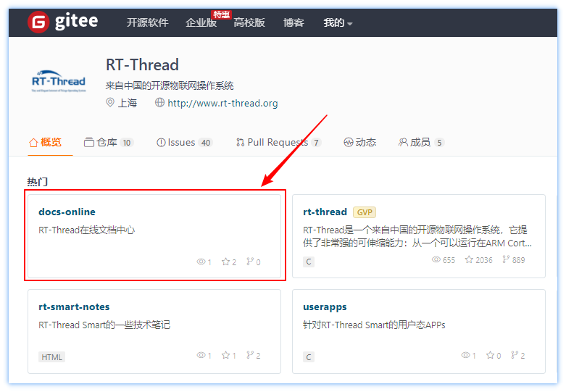Open the userapps repository link
Viewport: 566px width, 392px height.
325,307
